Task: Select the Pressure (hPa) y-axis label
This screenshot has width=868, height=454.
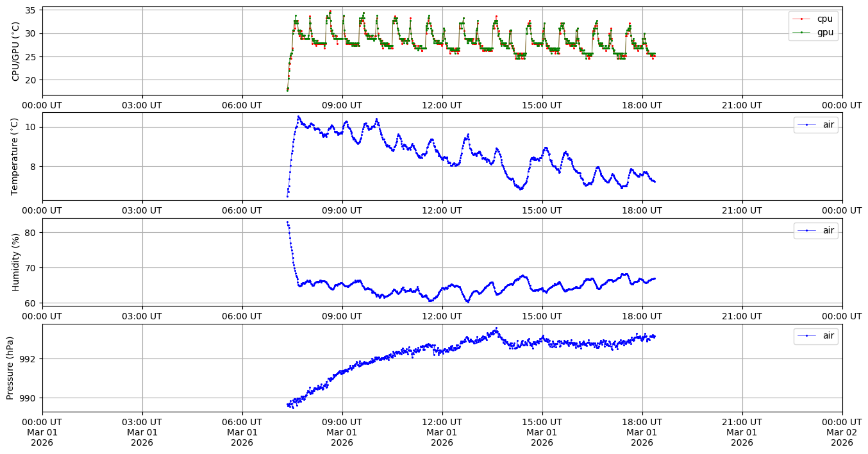Action: click(11, 367)
